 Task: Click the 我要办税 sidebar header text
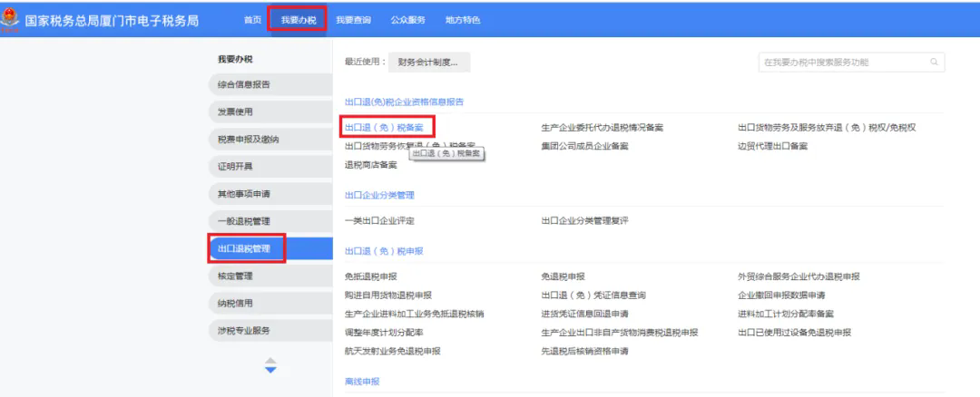pyautogui.click(x=235, y=59)
